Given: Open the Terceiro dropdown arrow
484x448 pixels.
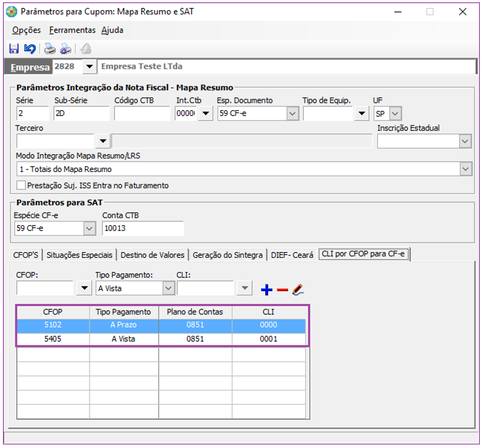Looking at the screenshot, I should (103, 141).
